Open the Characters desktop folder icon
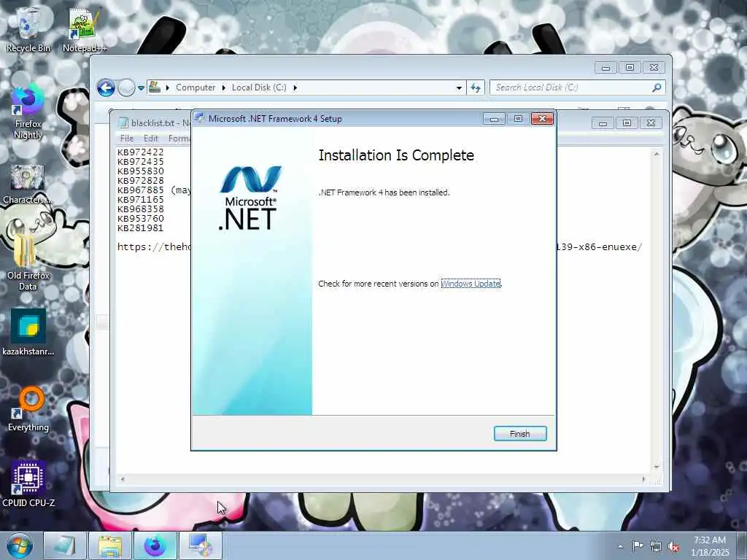 pyautogui.click(x=28, y=184)
